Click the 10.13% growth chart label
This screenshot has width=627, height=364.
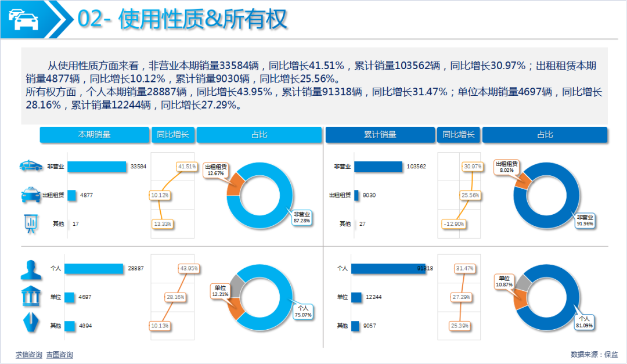click(x=160, y=326)
